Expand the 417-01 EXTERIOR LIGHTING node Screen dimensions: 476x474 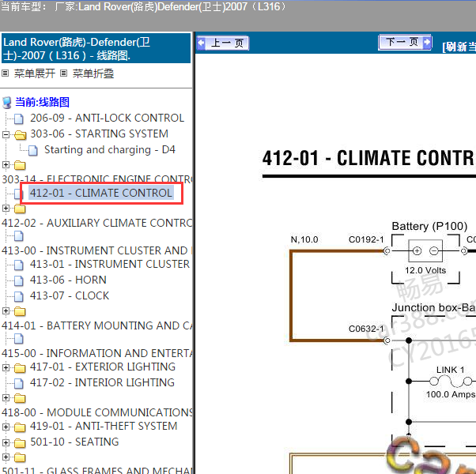point(6,367)
